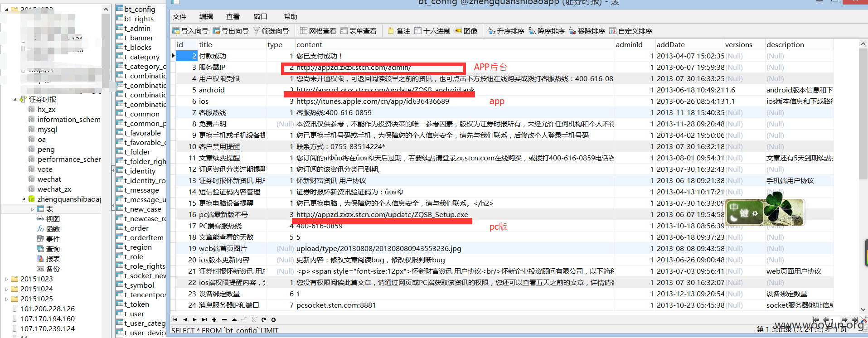868x338 pixels.
Task: Collapse the 证券时报 connection node
Action: pos(15,99)
